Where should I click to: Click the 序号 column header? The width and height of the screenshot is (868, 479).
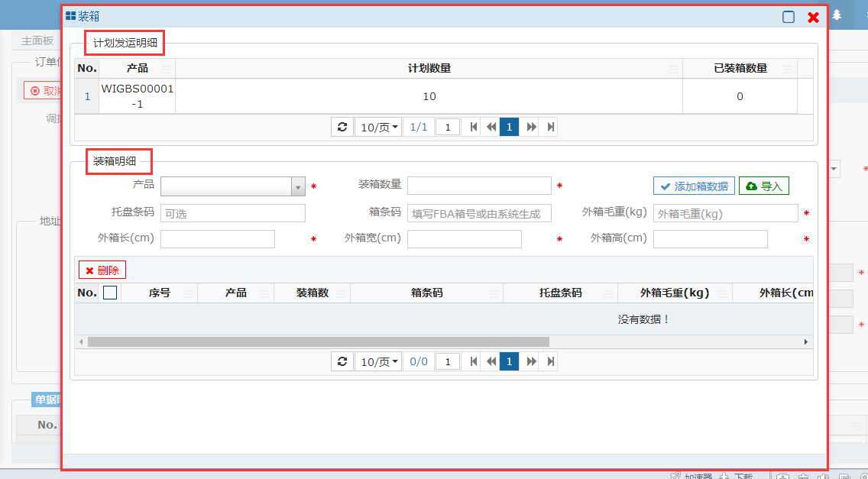(160, 293)
